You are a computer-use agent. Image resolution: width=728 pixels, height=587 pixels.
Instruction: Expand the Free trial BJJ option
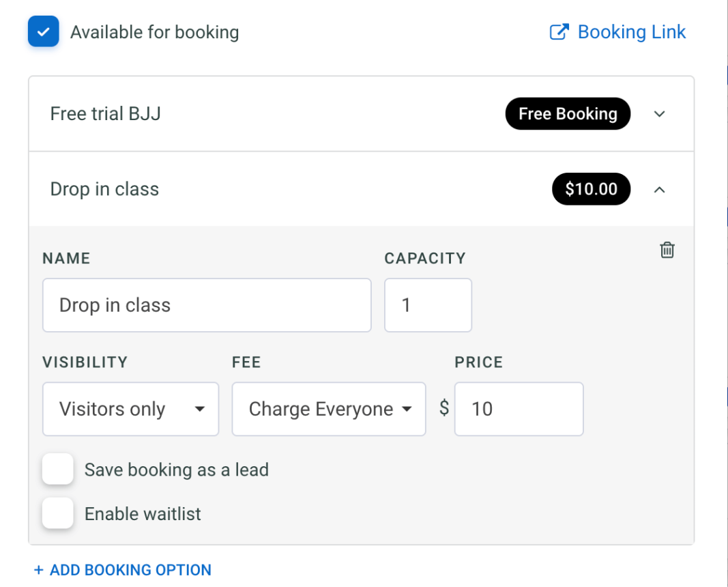pos(659,114)
